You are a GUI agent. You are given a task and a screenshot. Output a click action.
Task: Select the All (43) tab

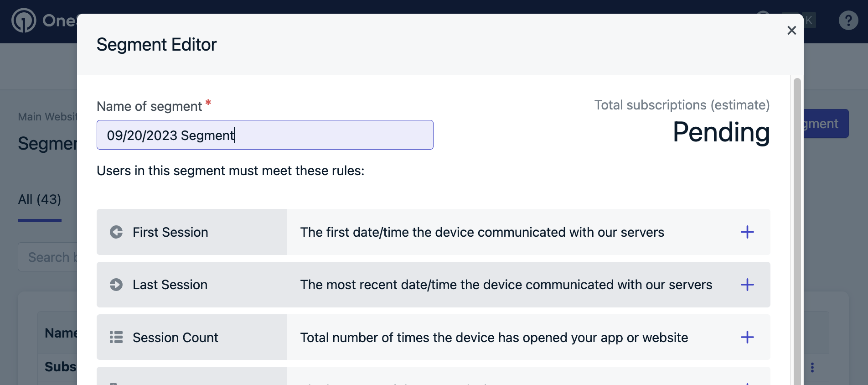(40, 200)
